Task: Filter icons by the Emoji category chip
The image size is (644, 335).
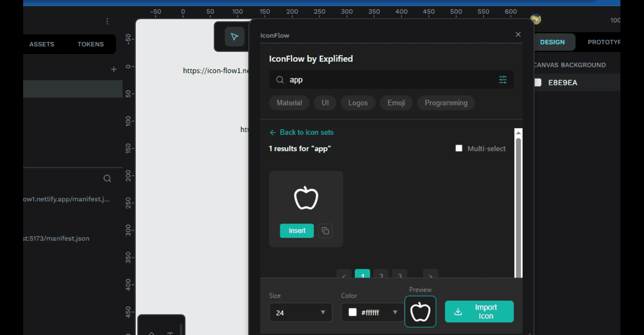Action: (396, 103)
